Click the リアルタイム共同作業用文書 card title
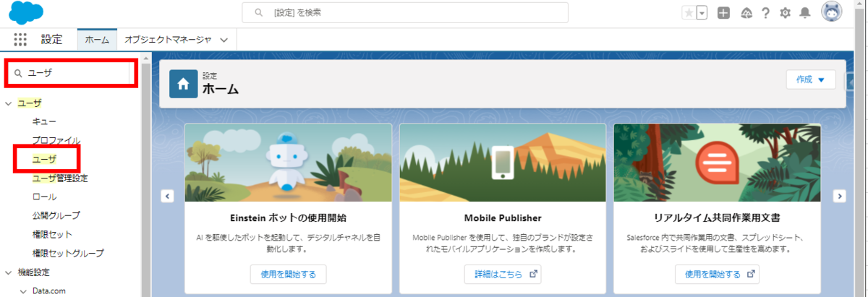This screenshot has height=297, width=868. point(717,217)
